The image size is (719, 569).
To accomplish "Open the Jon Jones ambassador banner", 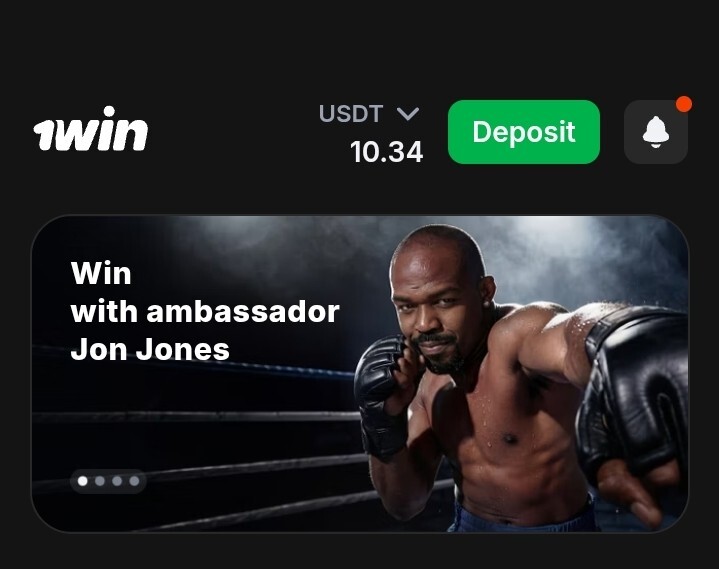I will point(360,374).
